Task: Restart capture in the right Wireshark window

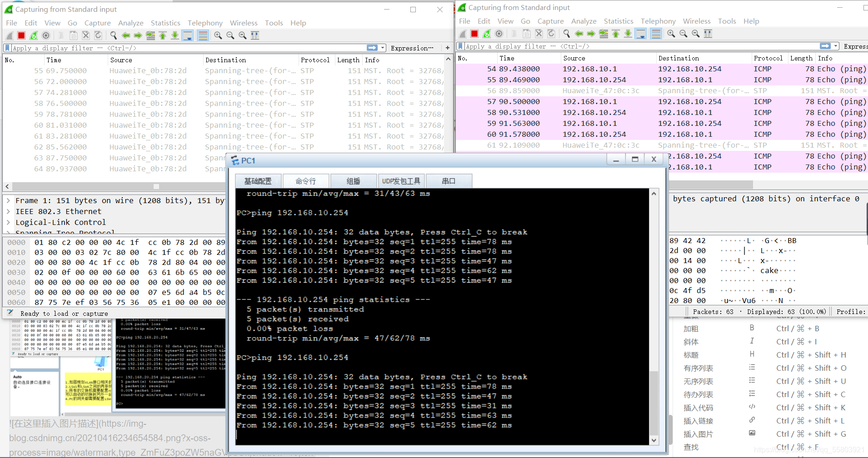Action: tap(487, 34)
